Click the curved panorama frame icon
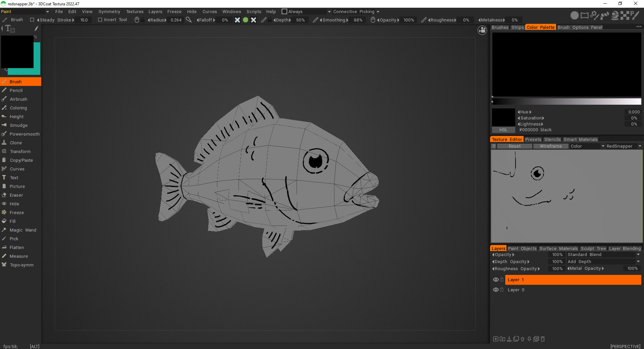Viewport: 644px width, 349px height. [585, 15]
